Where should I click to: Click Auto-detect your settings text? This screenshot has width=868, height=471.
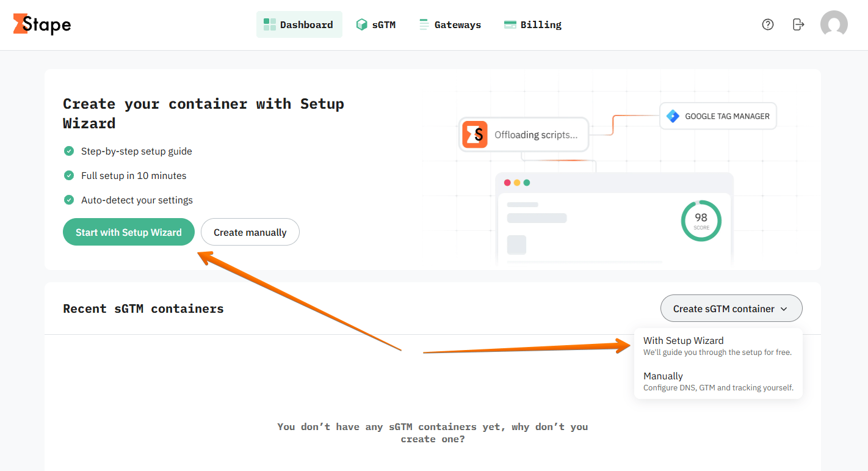(137, 200)
